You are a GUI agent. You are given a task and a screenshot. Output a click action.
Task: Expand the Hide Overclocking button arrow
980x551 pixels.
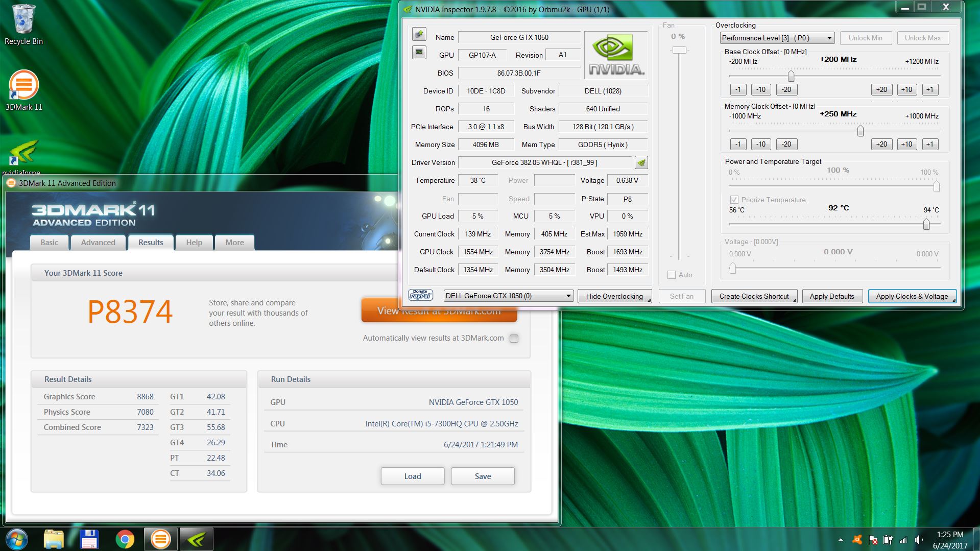point(649,300)
